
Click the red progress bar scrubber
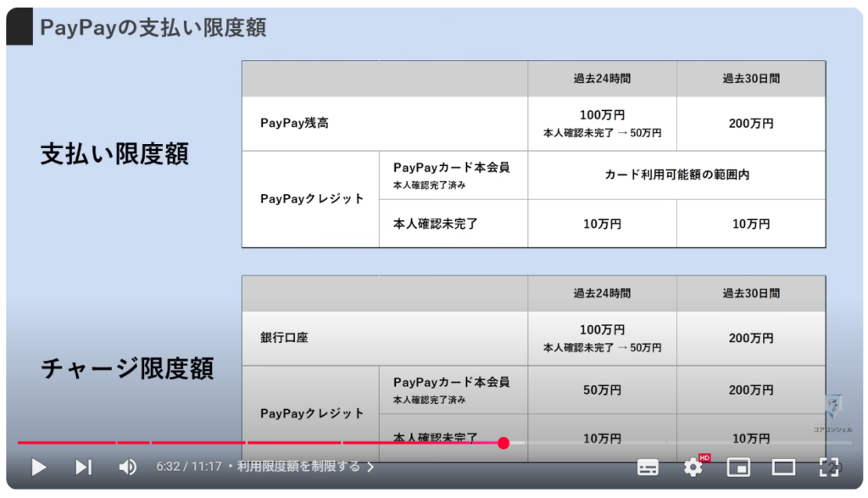pos(504,443)
